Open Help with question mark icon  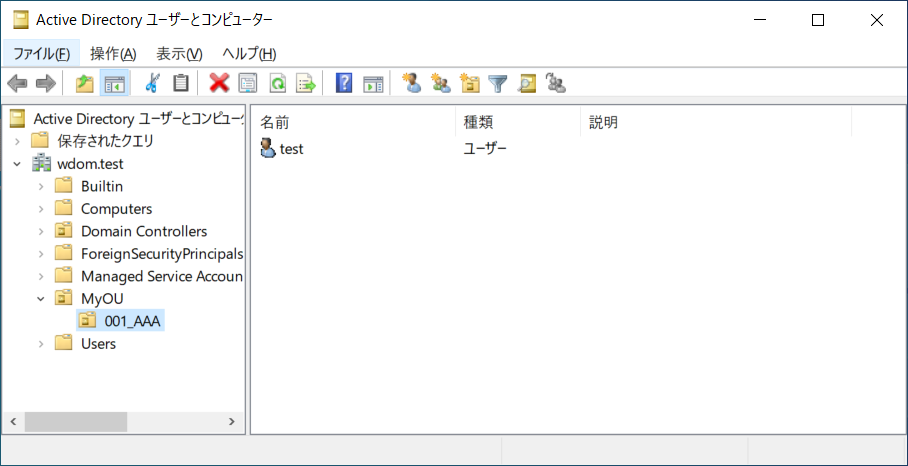344,83
